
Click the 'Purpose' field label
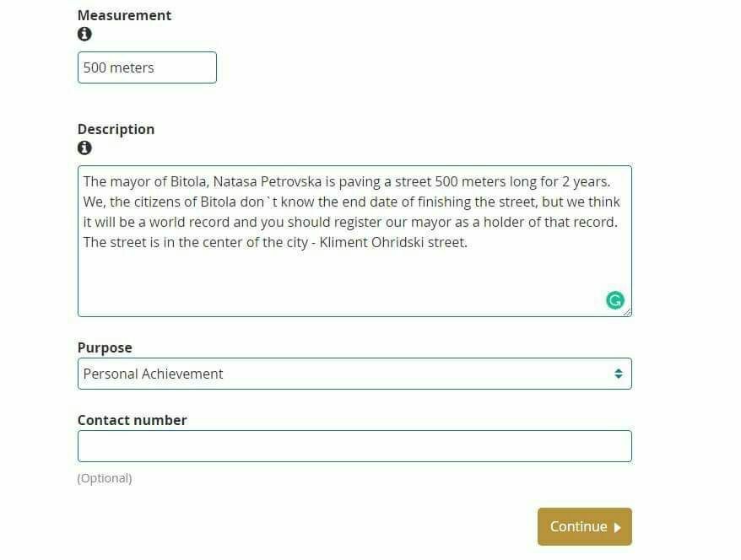105,348
